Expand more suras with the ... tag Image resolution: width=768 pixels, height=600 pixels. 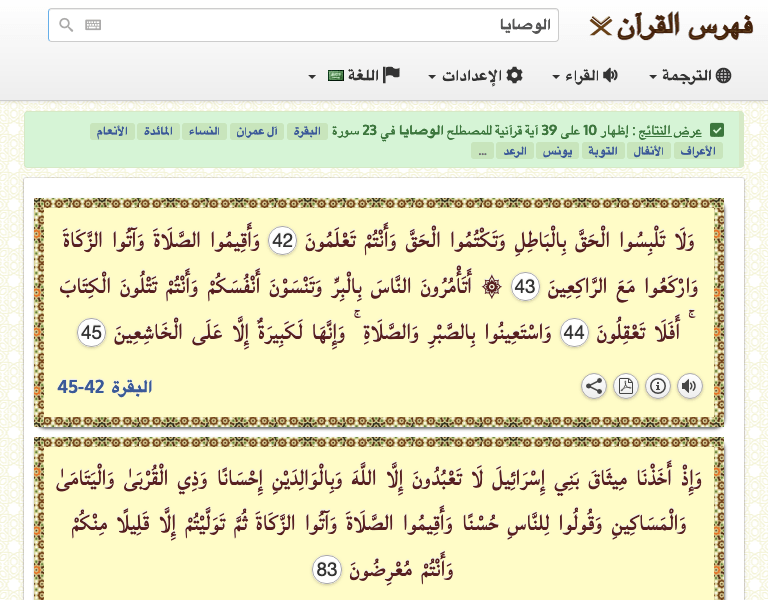click(482, 151)
